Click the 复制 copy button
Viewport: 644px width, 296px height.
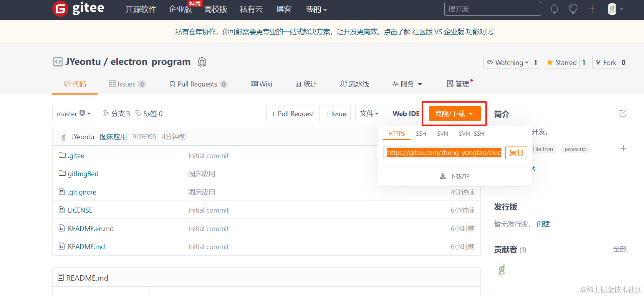[x=516, y=153]
